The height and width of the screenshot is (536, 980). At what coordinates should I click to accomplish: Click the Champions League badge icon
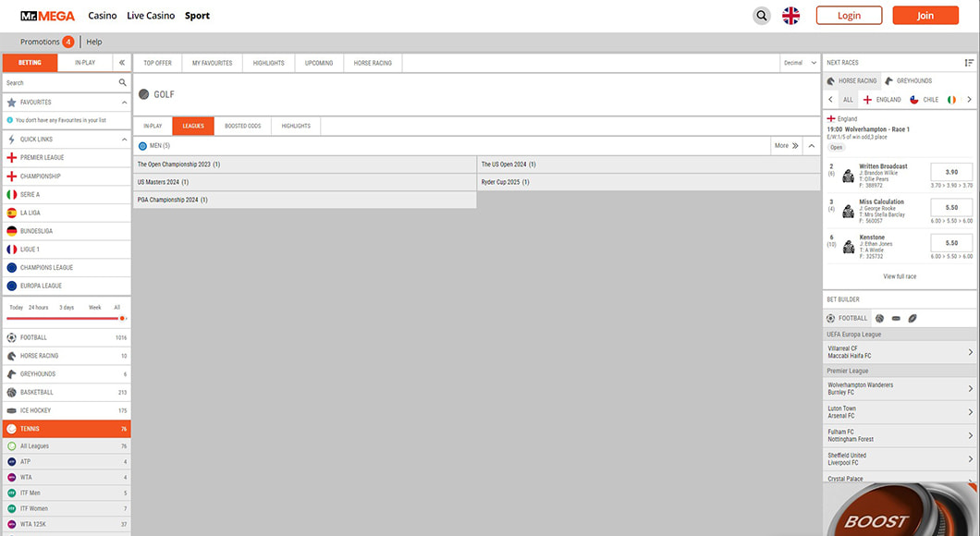tap(11, 267)
